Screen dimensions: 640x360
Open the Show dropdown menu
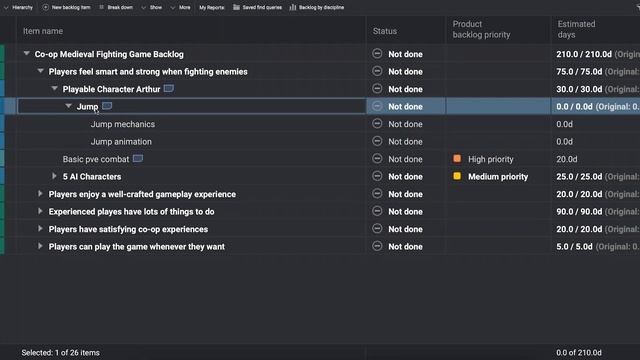(151, 7)
